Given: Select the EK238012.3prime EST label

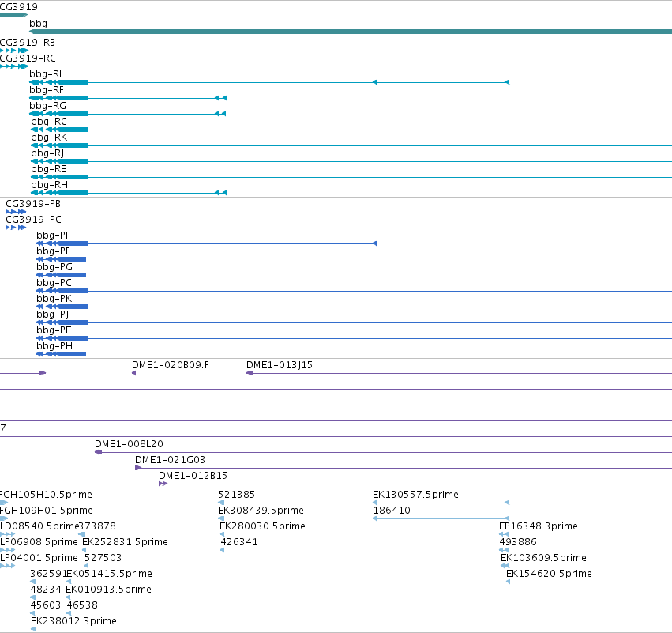Looking at the screenshot, I should [x=73, y=621].
